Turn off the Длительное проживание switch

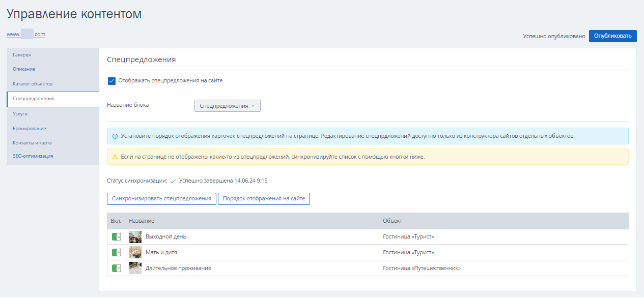(x=117, y=268)
